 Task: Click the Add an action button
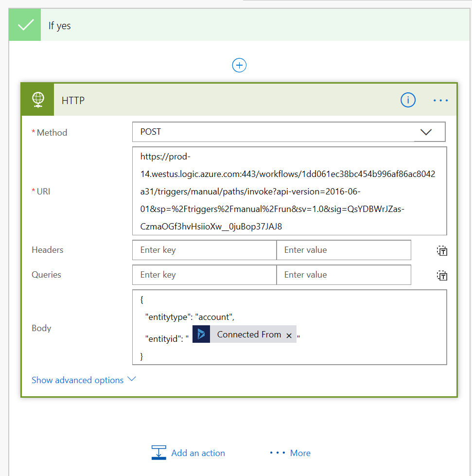tap(189, 453)
